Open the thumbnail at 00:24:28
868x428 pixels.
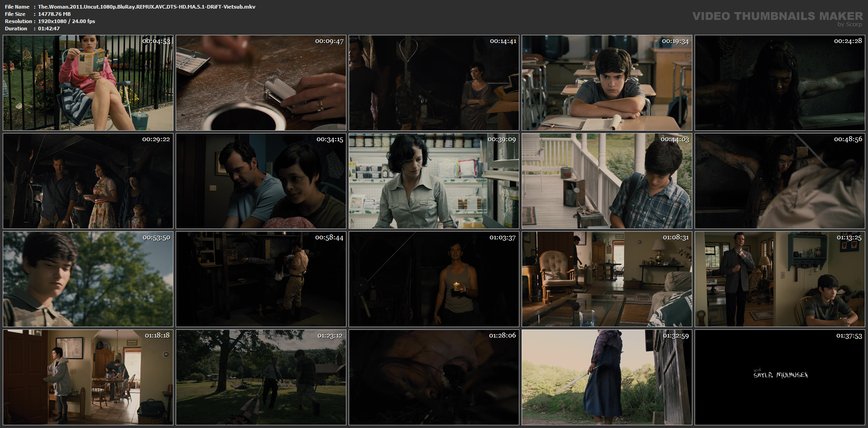780,83
